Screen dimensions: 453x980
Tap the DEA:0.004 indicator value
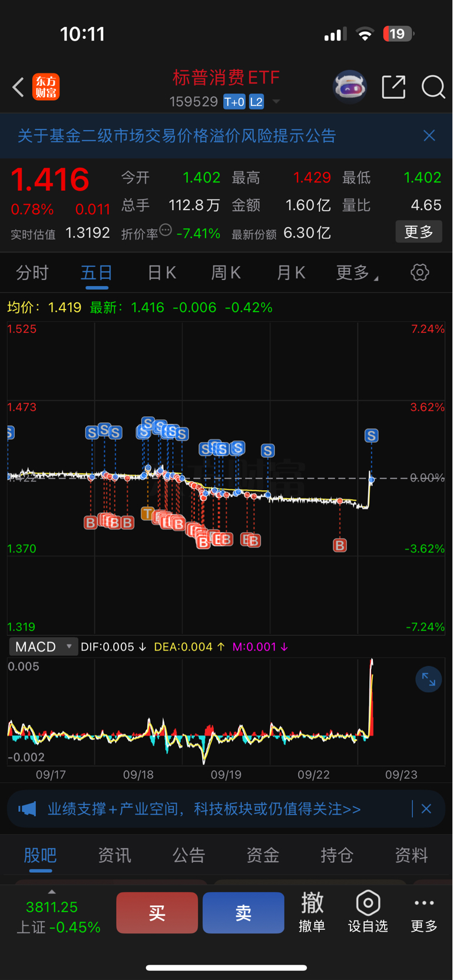pyautogui.click(x=189, y=647)
